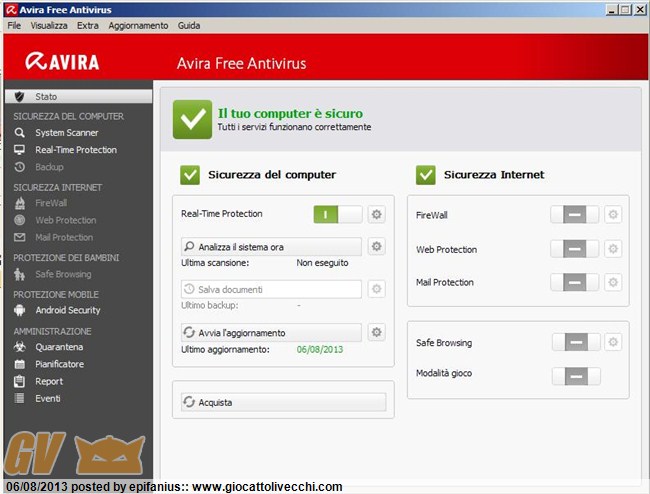Enable the FireWall switch
Viewport: 650px width, 494px height.
pyautogui.click(x=574, y=215)
